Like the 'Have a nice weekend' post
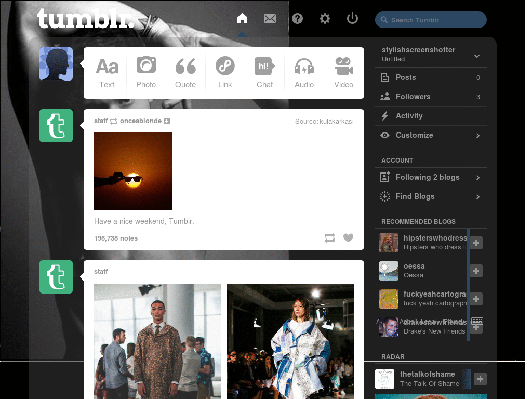The height and width of the screenshot is (399, 532). [x=348, y=237]
